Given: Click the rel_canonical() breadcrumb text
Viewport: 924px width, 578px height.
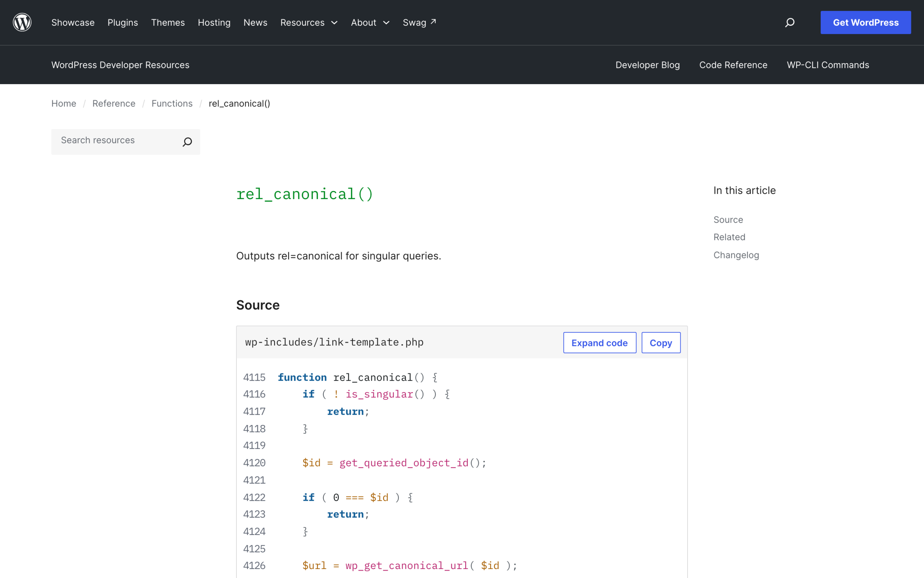Looking at the screenshot, I should (x=239, y=104).
